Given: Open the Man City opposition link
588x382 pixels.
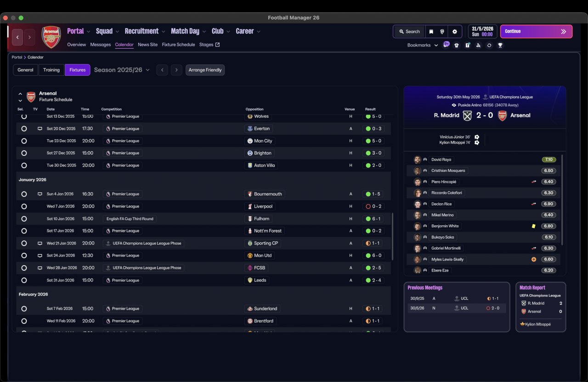Looking at the screenshot, I should coord(260,141).
